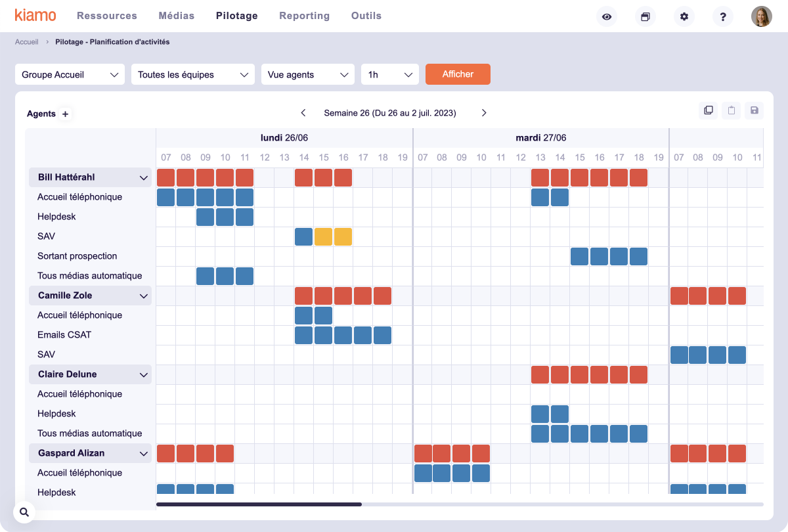
Task: Open Kiamo settings with the gear icon
Action: 684,16
